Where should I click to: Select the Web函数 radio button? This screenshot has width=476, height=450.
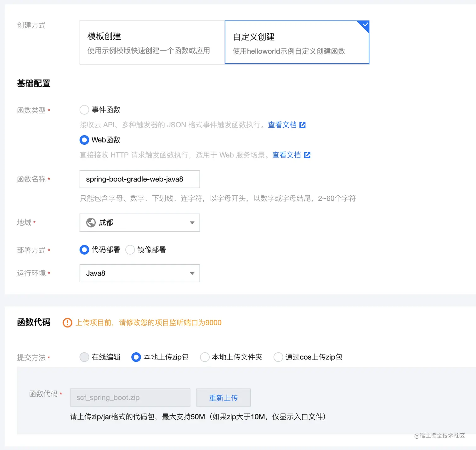tap(84, 140)
